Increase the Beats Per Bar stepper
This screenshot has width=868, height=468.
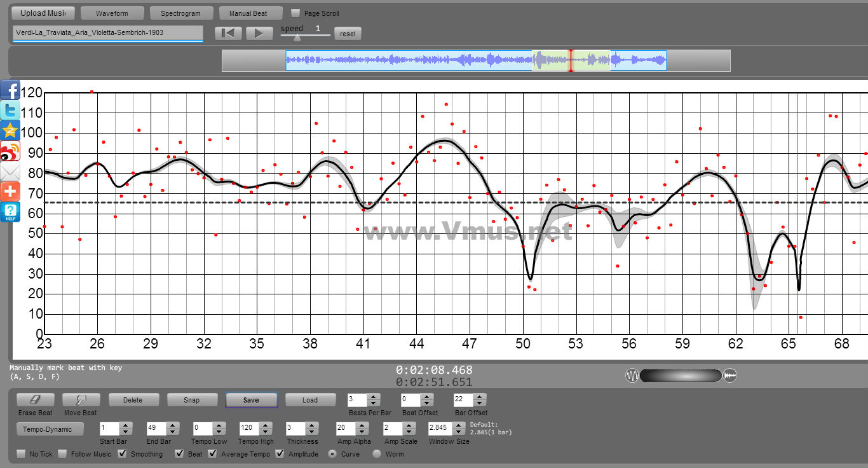tap(374, 397)
